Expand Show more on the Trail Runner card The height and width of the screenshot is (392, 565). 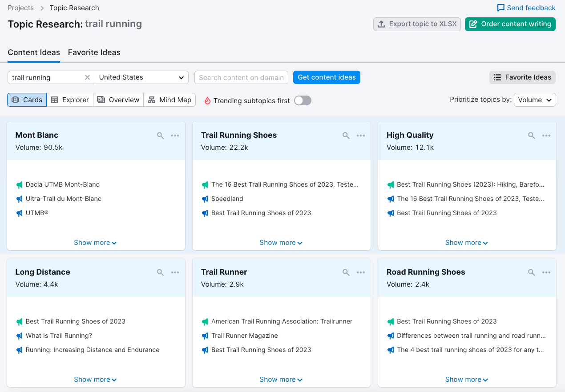tap(281, 380)
